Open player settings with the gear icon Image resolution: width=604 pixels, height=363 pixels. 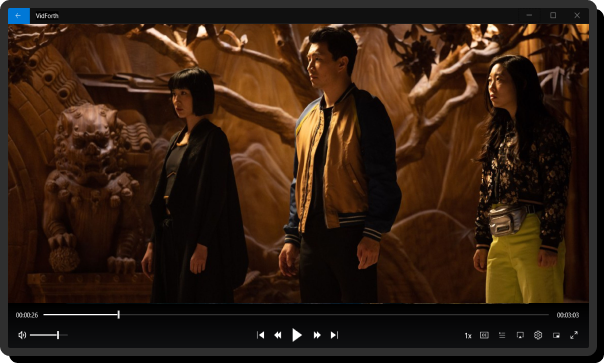538,335
